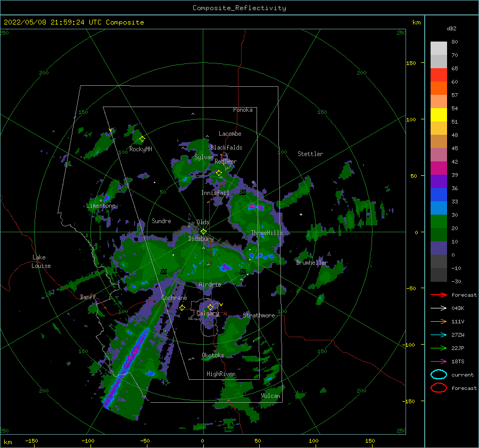The width and height of the screenshot is (479, 448).
Task: Click the Innisfail city label
Action: coord(215,193)
